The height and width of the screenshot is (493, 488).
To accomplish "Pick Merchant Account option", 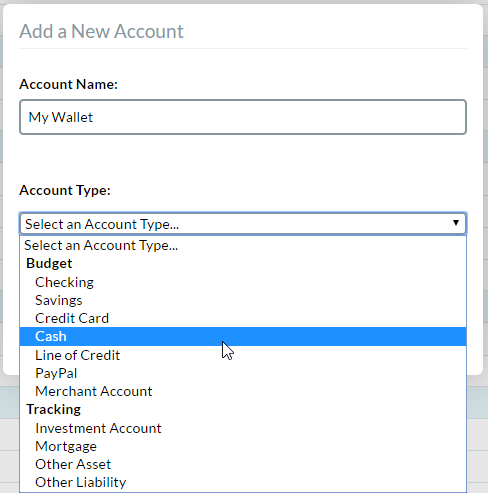I will (x=243, y=391).
